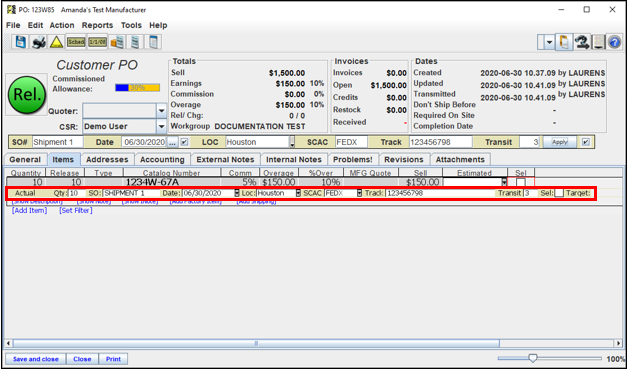The image size is (630, 372).
Task: Click the 1/1/08 date toolbar icon
Action: tap(97, 42)
